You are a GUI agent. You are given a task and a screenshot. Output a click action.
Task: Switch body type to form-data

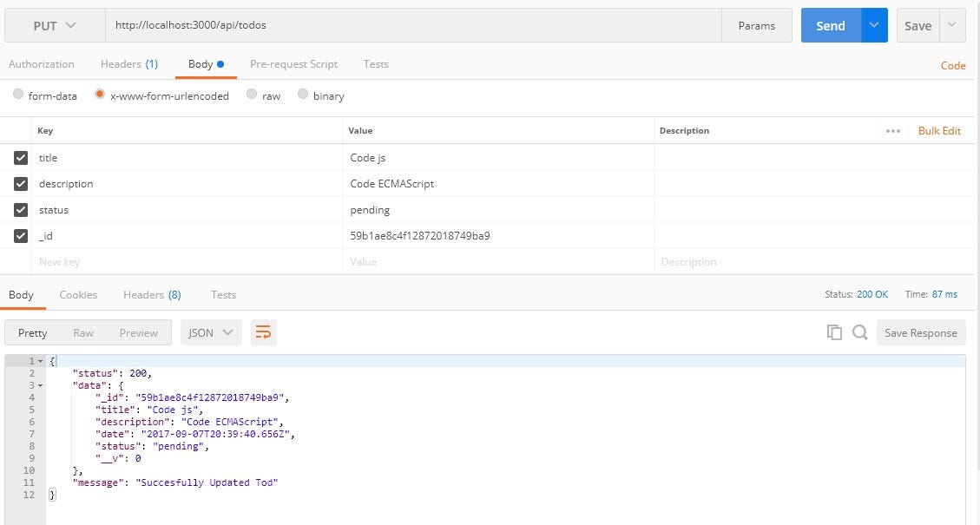pyautogui.click(x=18, y=95)
